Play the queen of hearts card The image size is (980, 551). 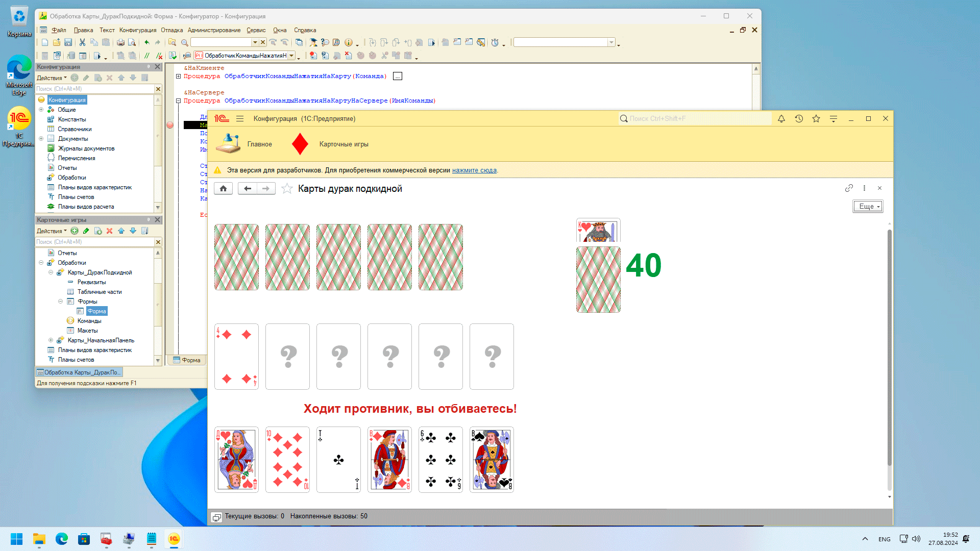pyautogui.click(x=236, y=460)
